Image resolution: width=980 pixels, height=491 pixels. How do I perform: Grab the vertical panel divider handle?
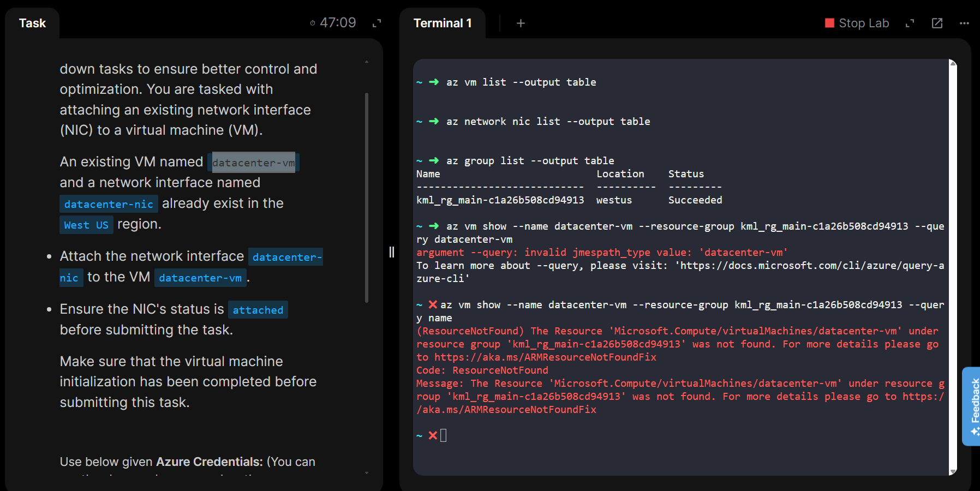(391, 252)
